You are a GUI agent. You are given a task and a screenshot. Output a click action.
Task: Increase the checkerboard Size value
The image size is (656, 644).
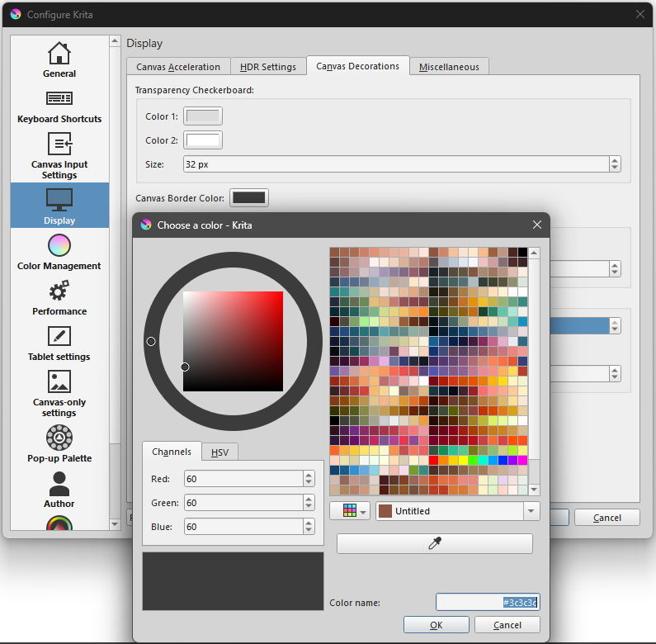(x=615, y=160)
